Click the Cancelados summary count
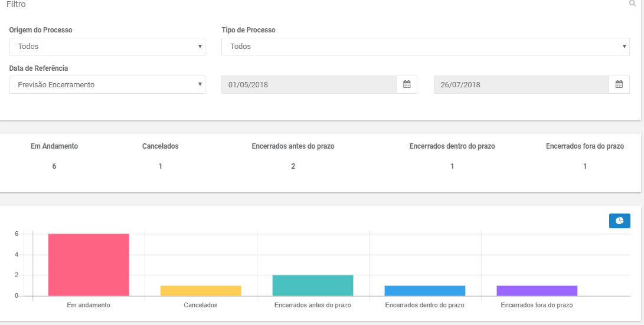Image resolution: width=644 pixels, height=325 pixels. (160, 166)
